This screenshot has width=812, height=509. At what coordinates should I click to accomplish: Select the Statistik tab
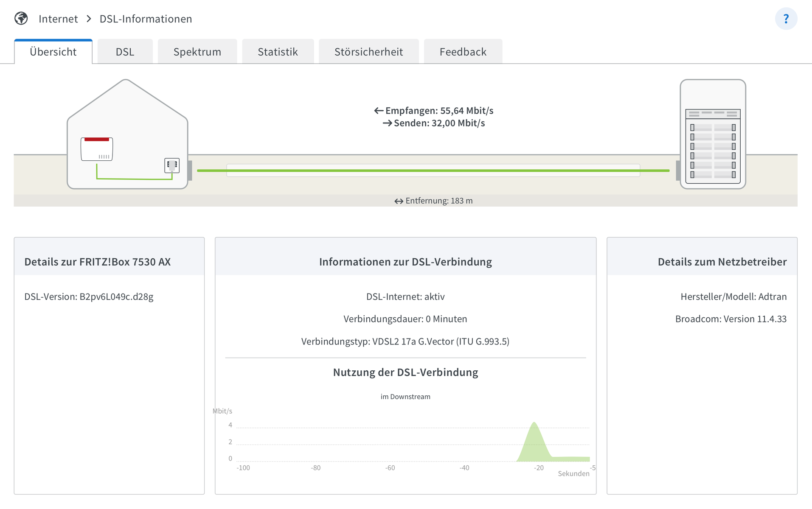(x=278, y=52)
